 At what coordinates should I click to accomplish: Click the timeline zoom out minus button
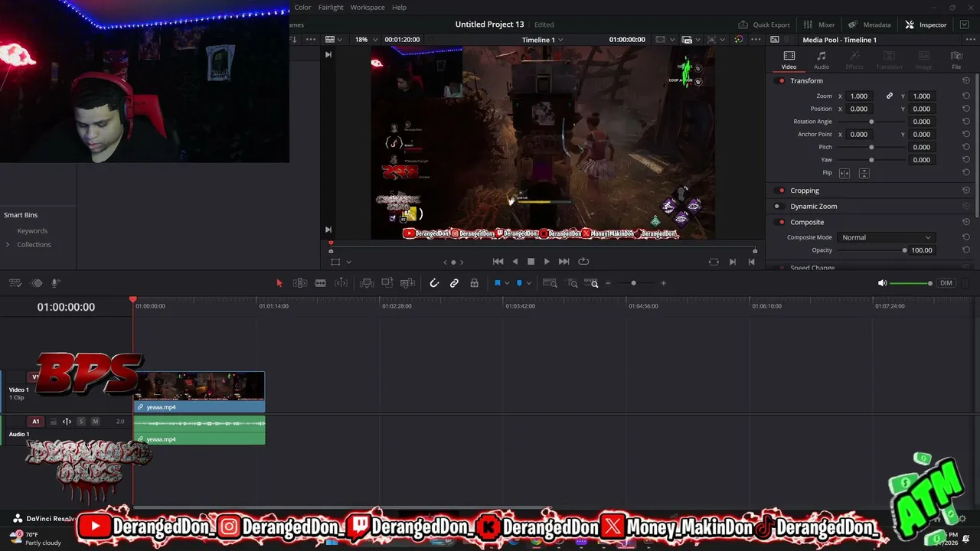pos(608,283)
